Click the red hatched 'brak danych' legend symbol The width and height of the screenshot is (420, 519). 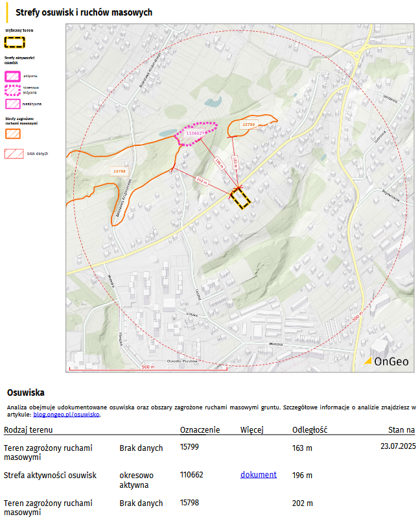point(14,154)
